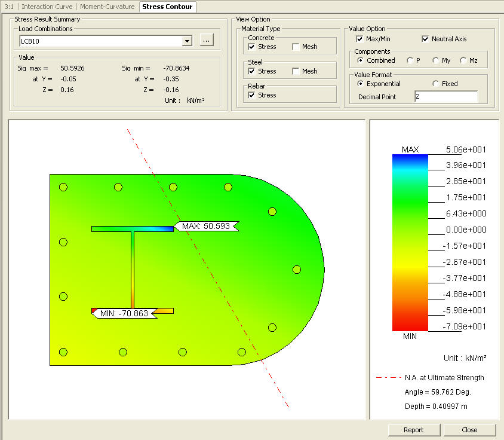504x440 pixels.
Task: Click the Decimal Point input field
Action: (445, 96)
